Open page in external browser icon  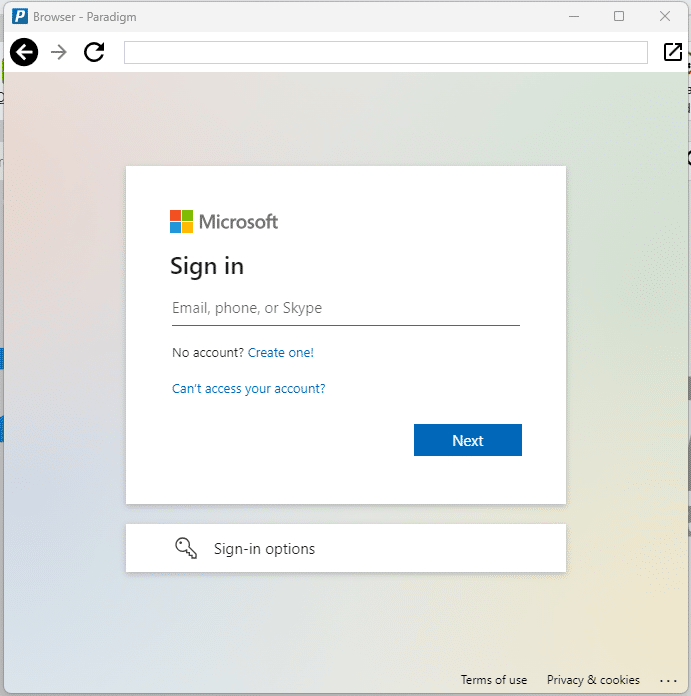[672, 52]
